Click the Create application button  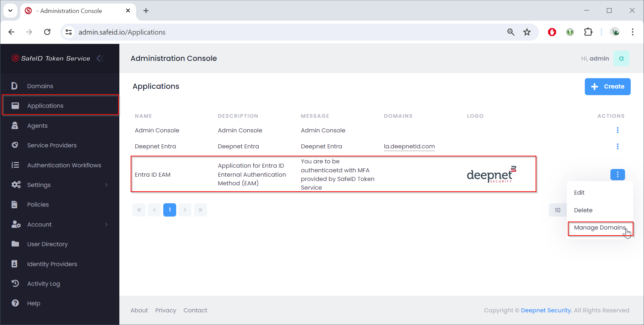click(x=607, y=86)
